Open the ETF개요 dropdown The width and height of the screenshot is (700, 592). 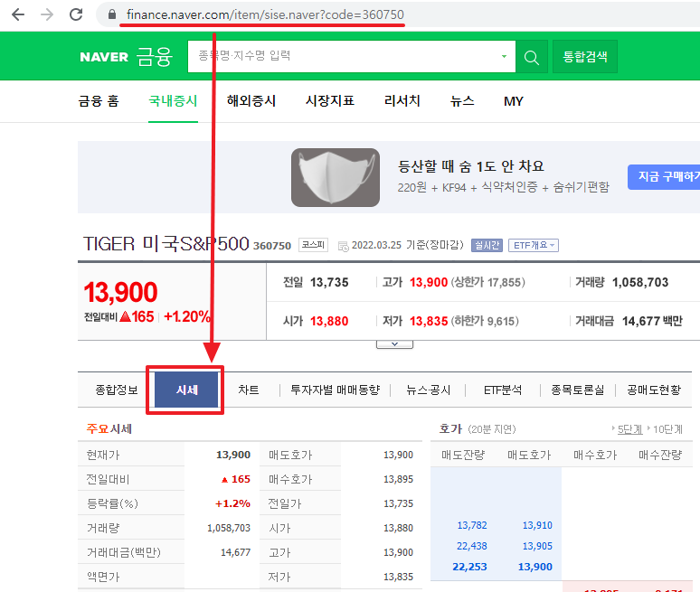[x=534, y=245]
